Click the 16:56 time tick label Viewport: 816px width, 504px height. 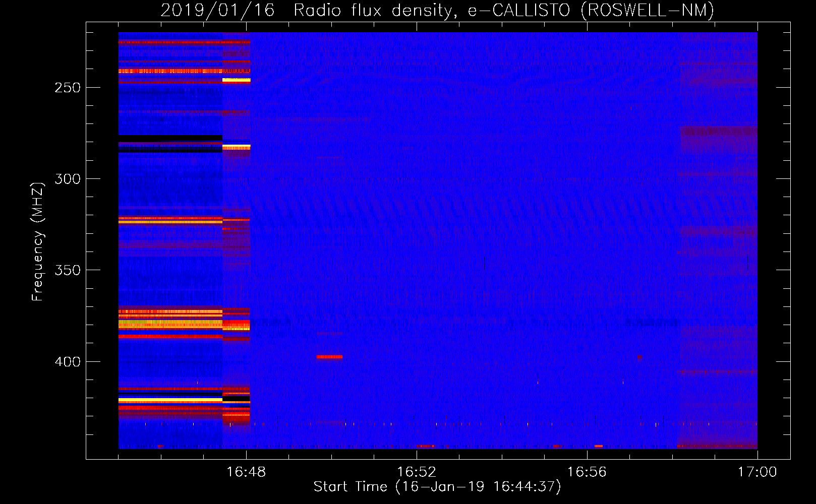click(587, 472)
